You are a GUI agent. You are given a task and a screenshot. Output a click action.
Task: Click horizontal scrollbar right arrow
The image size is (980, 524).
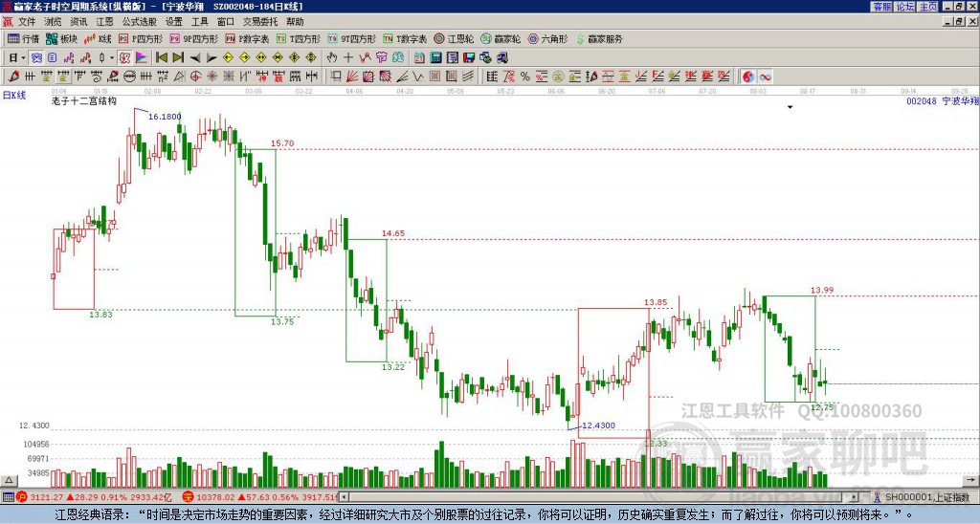pos(855,497)
